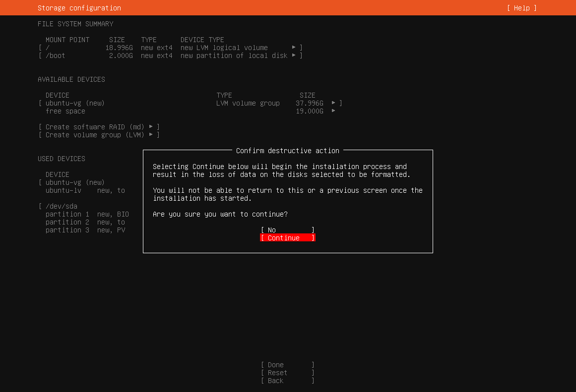Select the Back button at the bottom

(288, 381)
